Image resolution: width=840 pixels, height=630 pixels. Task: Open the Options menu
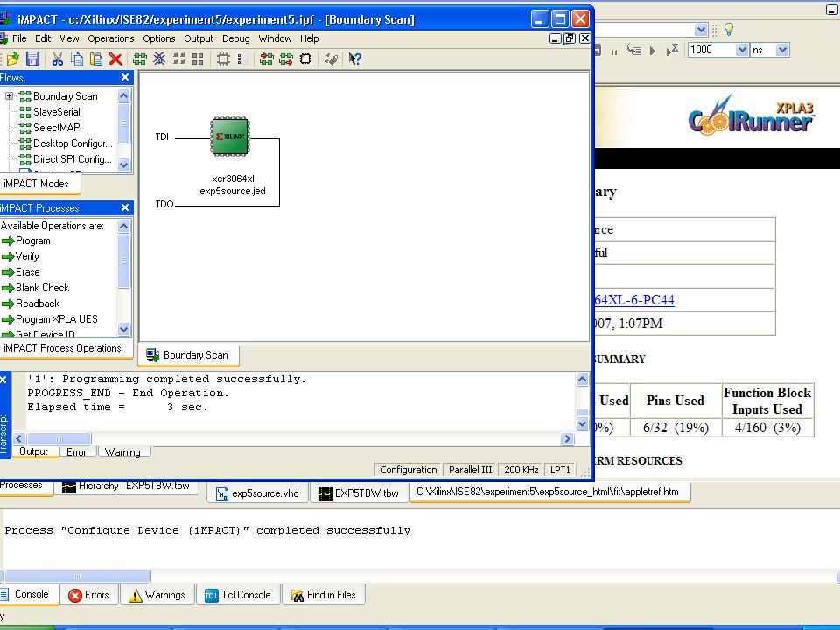(x=159, y=38)
